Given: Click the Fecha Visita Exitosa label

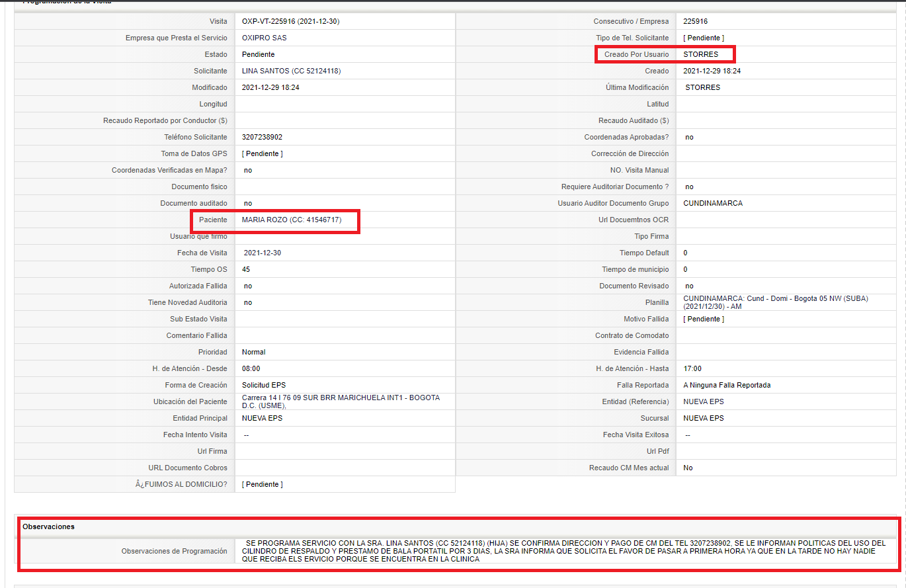Looking at the screenshot, I should point(636,435).
